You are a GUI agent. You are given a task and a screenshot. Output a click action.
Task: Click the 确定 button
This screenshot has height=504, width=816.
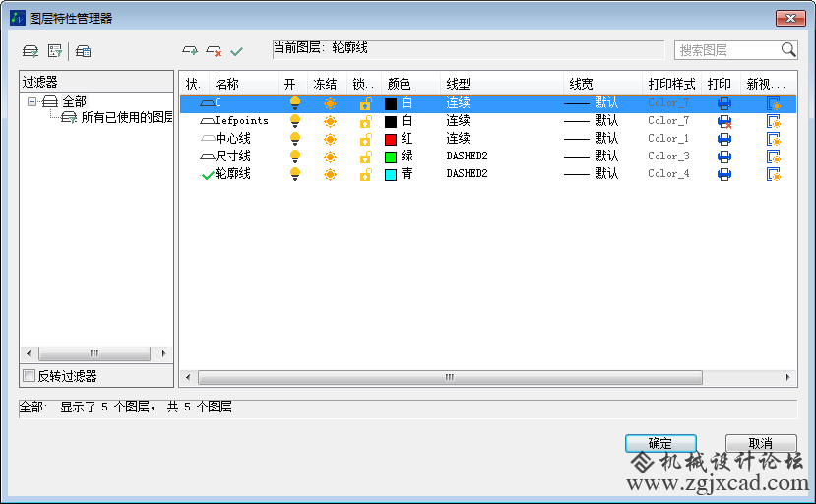tap(660, 444)
